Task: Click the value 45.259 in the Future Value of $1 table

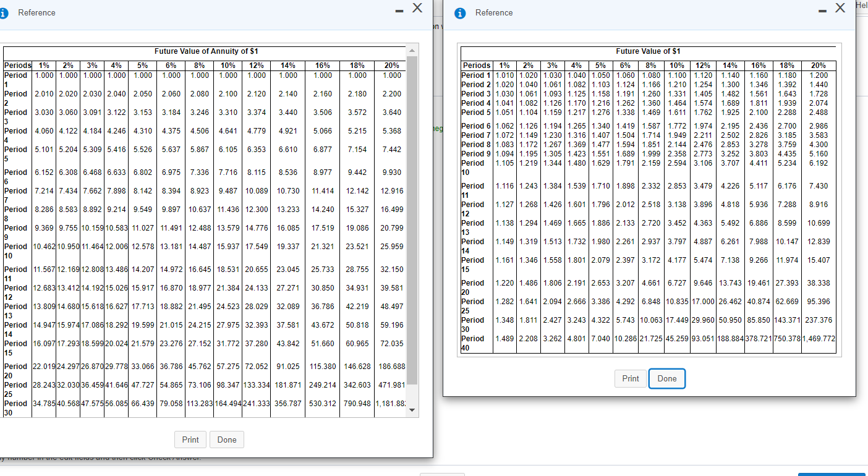Action: click(678, 339)
